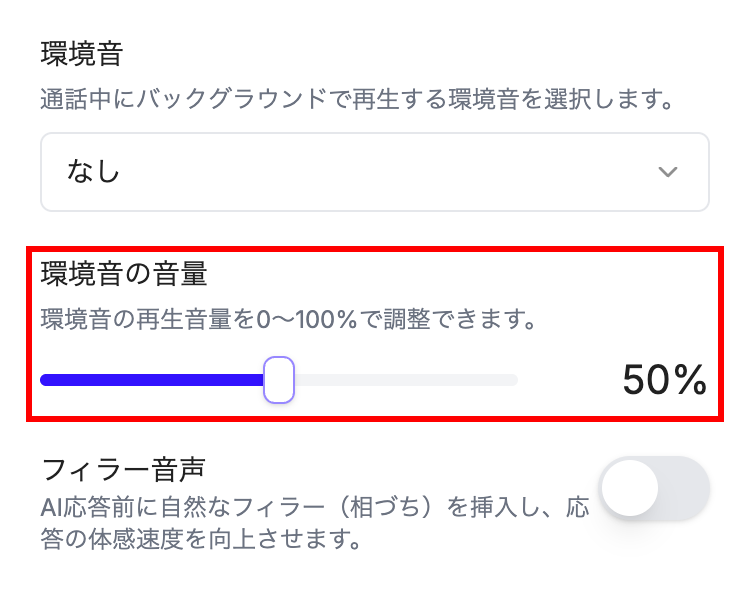750x596 pixels.
Task: Click the far right end of volume slider track
Action: click(x=515, y=380)
